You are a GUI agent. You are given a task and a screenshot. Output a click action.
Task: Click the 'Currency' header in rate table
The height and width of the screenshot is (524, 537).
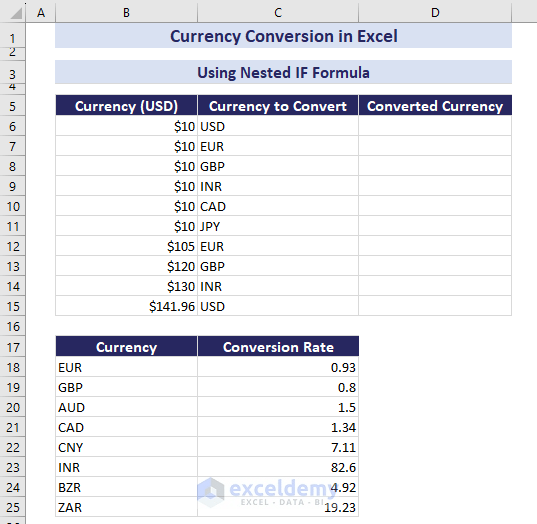click(x=126, y=346)
